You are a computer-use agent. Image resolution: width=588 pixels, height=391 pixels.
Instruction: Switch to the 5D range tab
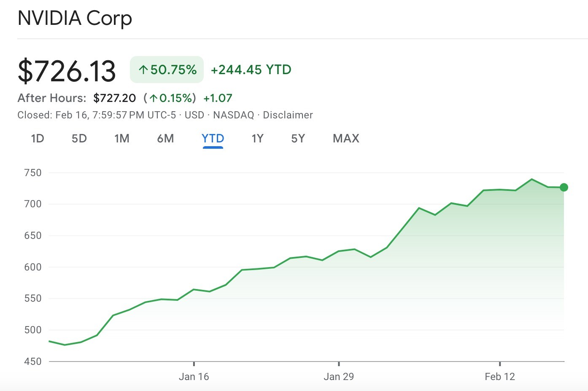(79, 139)
